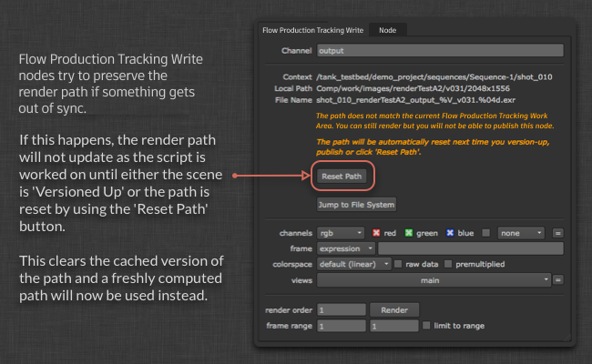The image size is (592, 364).
Task: Click the File Name value text
Action: coord(415,100)
